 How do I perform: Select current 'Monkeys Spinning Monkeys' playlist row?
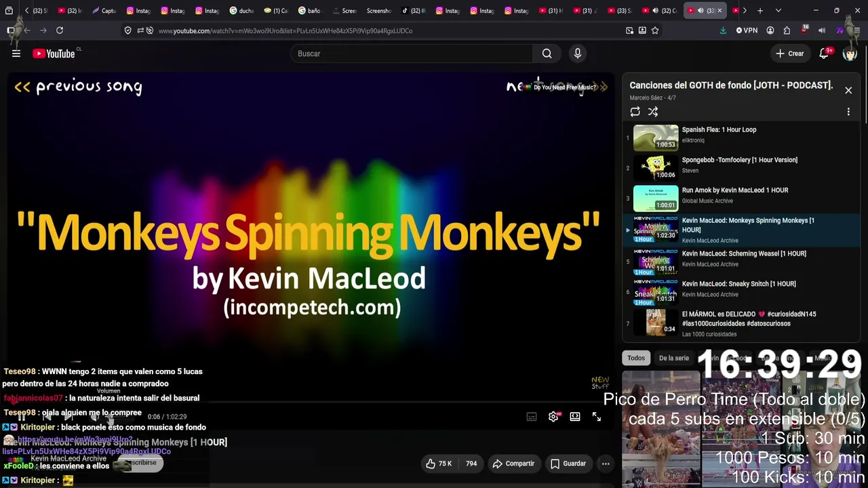pos(741,230)
